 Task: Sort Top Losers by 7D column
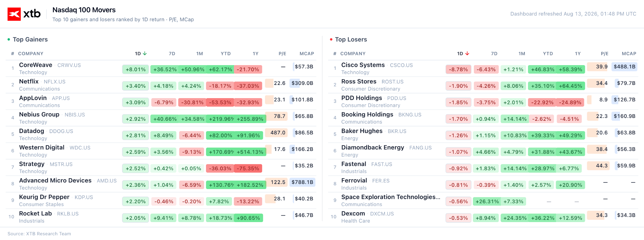494,53
